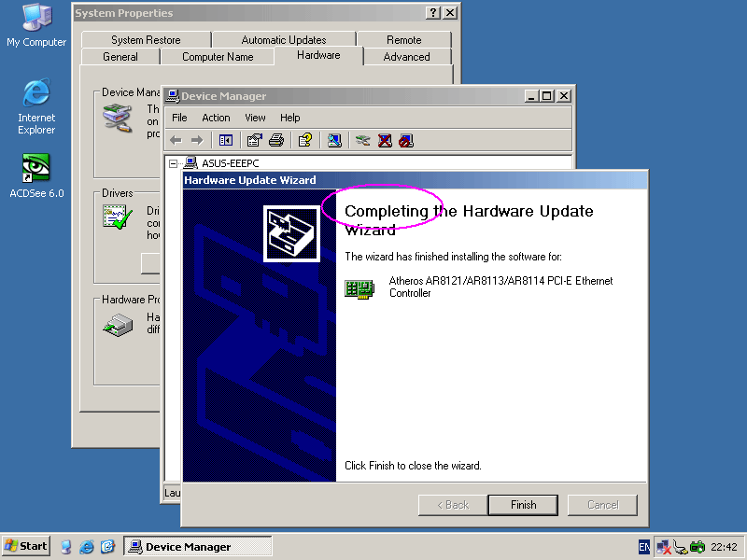Open the Help menu in Device Manager
Screen dimensions: 747x560
289,118
